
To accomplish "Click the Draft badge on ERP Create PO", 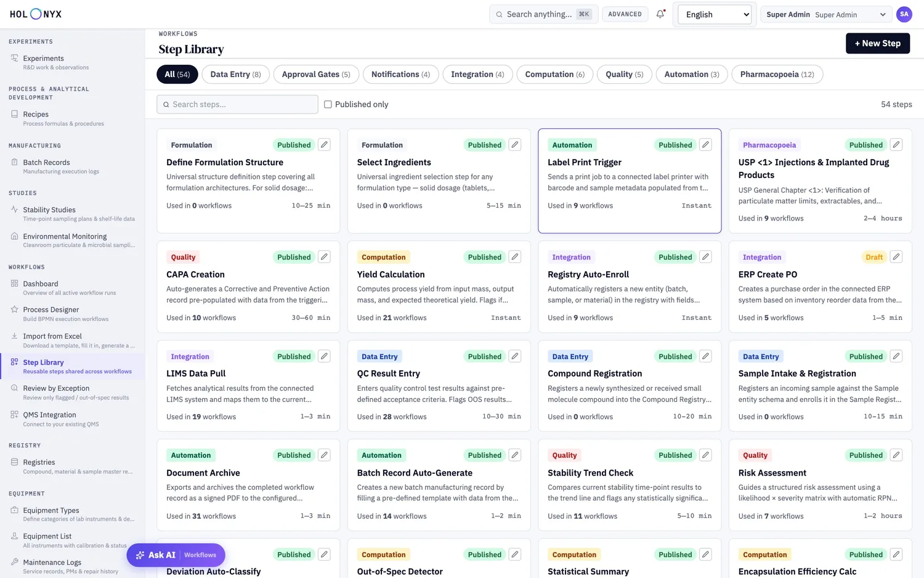I will [874, 257].
